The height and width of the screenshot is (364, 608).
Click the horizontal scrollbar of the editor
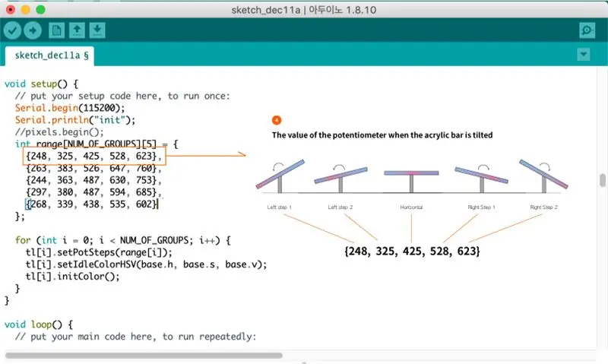(x=144, y=356)
